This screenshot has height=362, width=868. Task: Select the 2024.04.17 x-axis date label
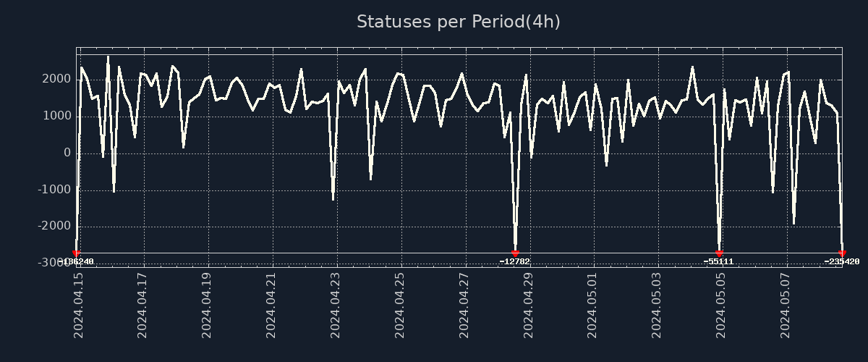tap(142, 306)
